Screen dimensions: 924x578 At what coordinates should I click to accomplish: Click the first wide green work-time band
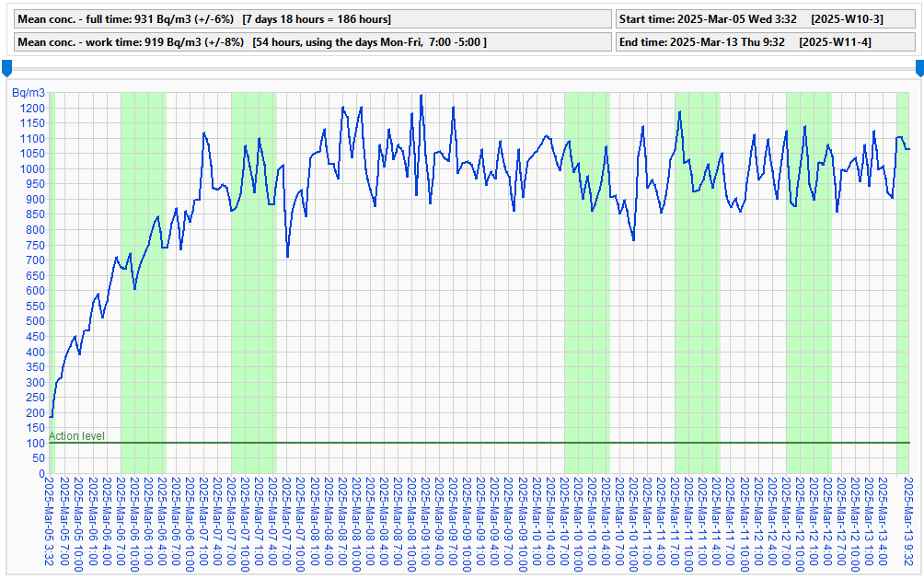pyautogui.click(x=143, y=276)
